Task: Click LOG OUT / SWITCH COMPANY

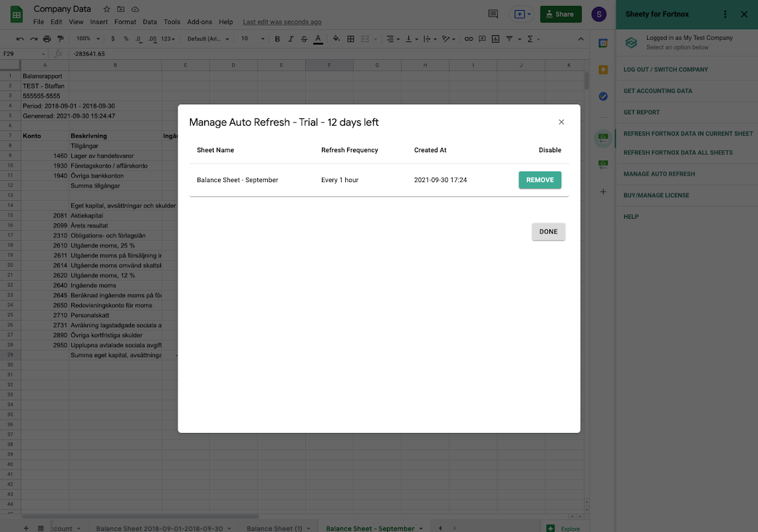Action: [x=666, y=70]
